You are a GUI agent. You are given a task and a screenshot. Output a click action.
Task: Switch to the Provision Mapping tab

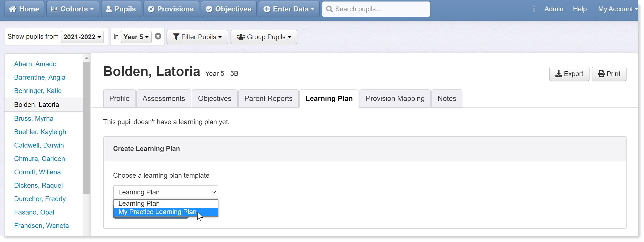pos(395,98)
